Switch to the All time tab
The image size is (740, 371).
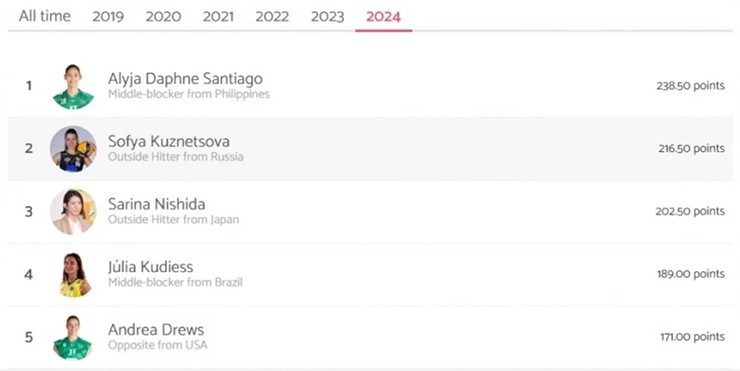[x=45, y=16]
